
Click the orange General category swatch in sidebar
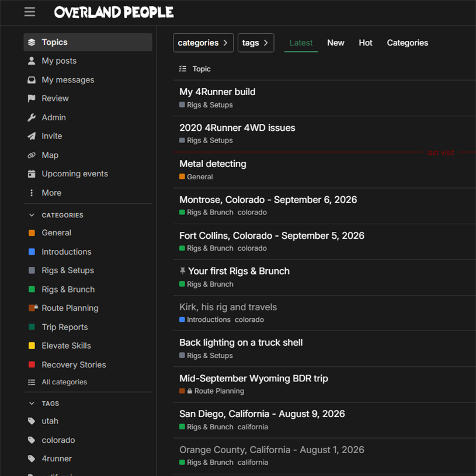click(x=32, y=233)
